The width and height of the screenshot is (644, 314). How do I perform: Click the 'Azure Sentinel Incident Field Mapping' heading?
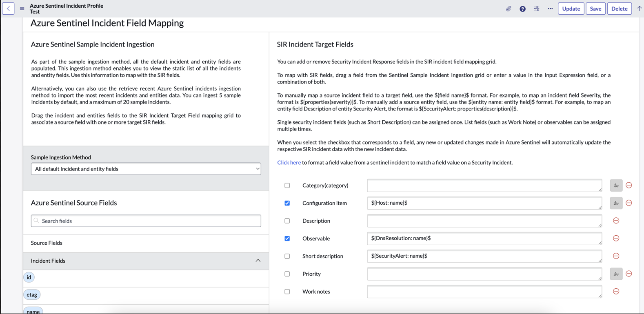point(107,23)
